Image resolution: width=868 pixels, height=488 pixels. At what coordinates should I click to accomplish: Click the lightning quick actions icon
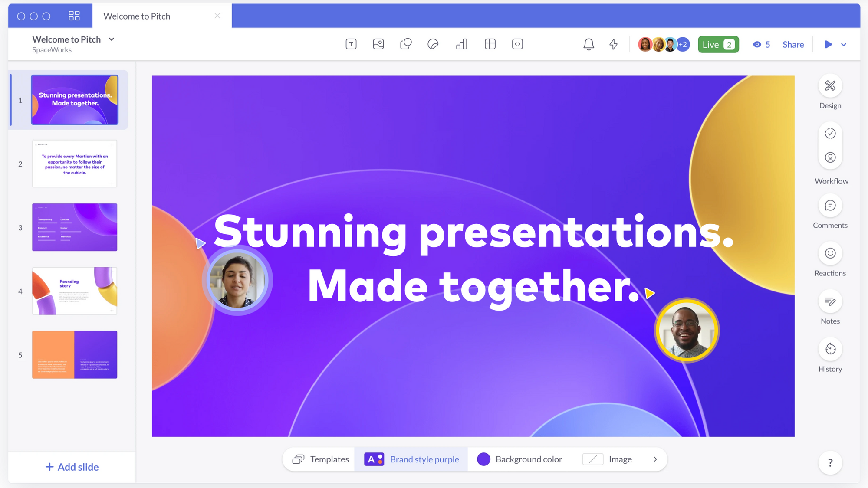click(613, 44)
